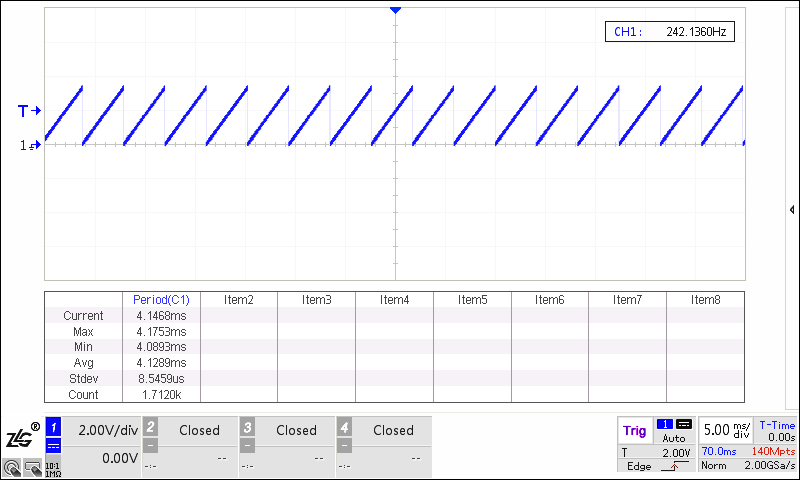
Task: Toggle channel 1 using its blue number badge
Action: click(54, 426)
